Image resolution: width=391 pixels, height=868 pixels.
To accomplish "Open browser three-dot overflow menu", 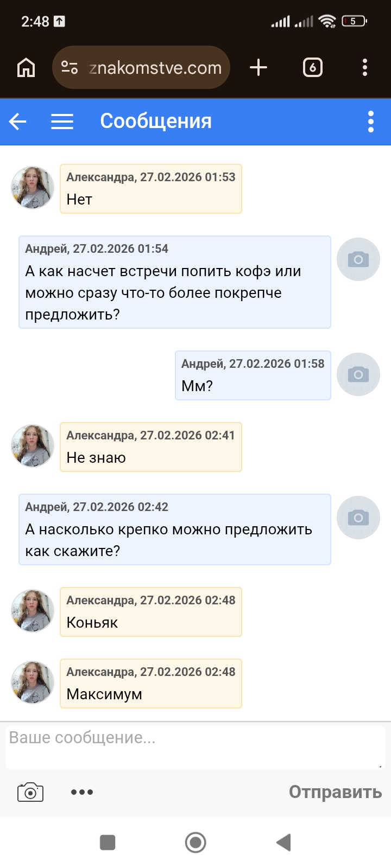I will coord(365,68).
